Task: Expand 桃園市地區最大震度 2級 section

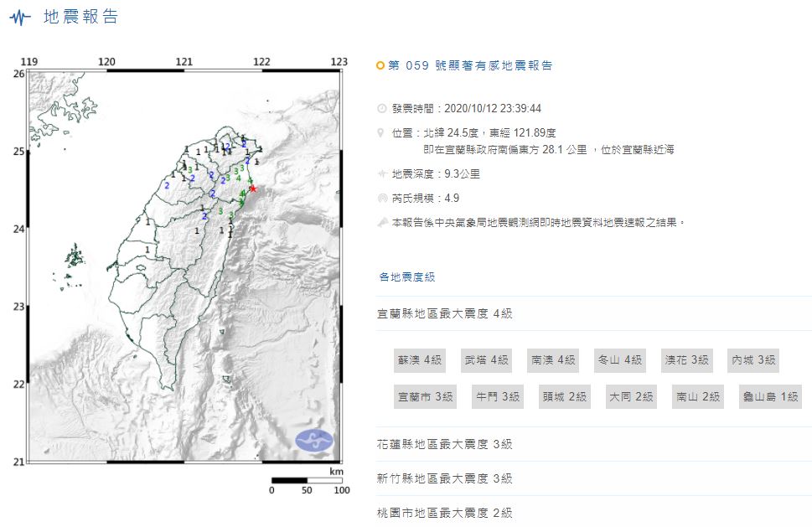Action: [x=445, y=513]
